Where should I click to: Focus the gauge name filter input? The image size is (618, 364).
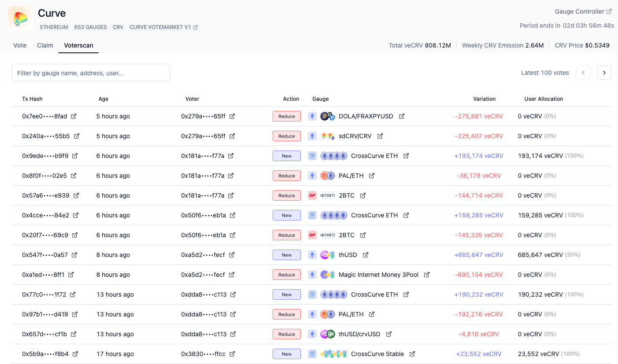click(x=91, y=73)
